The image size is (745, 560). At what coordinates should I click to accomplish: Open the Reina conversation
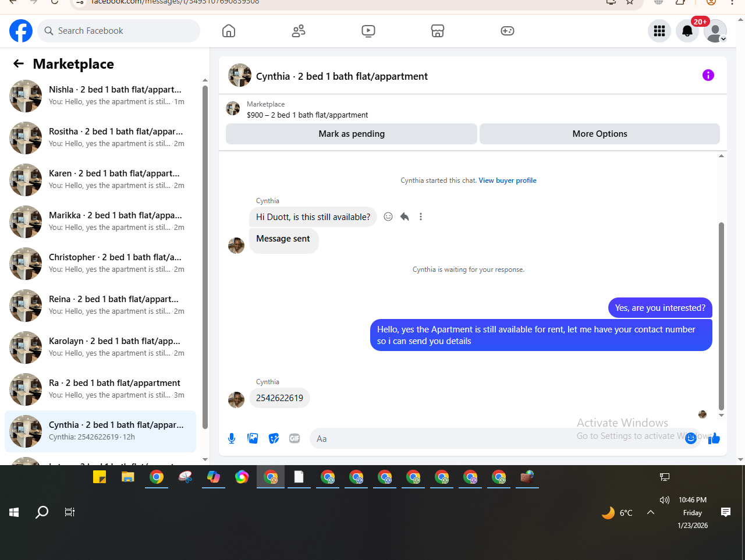point(100,306)
